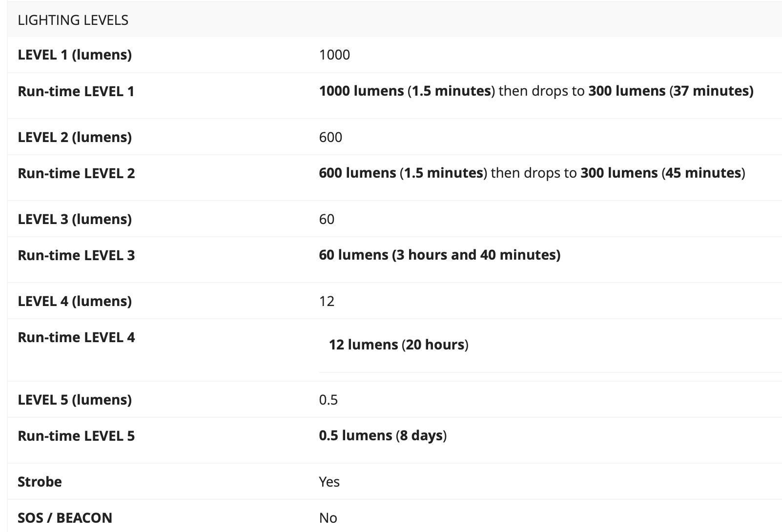Select the LEVEL 1 (lumens) row label

pos(75,55)
